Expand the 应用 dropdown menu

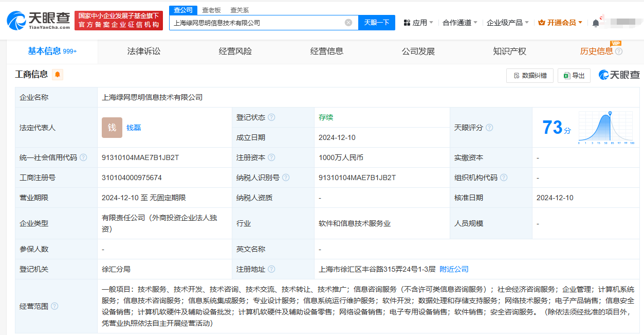418,23
